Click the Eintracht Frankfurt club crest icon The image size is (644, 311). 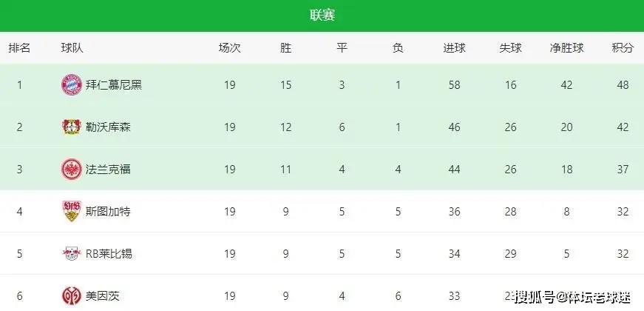coord(70,169)
